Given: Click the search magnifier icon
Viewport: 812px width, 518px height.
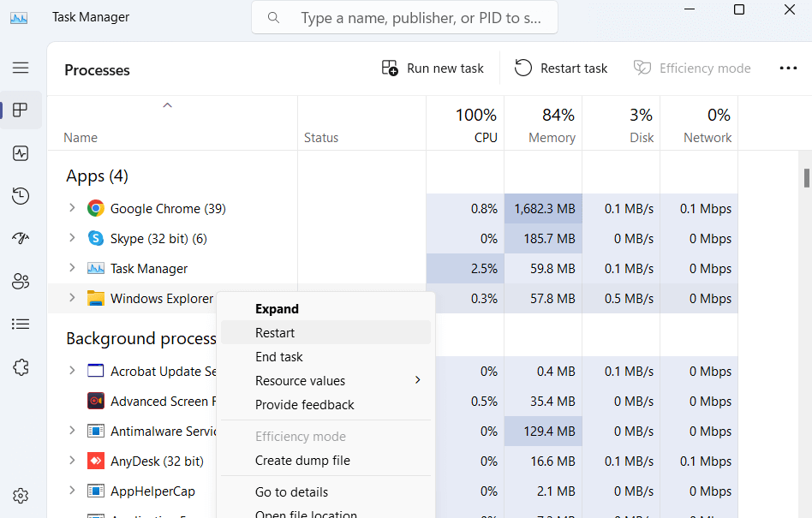Looking at the screenshot, I should tap(273, 18).
